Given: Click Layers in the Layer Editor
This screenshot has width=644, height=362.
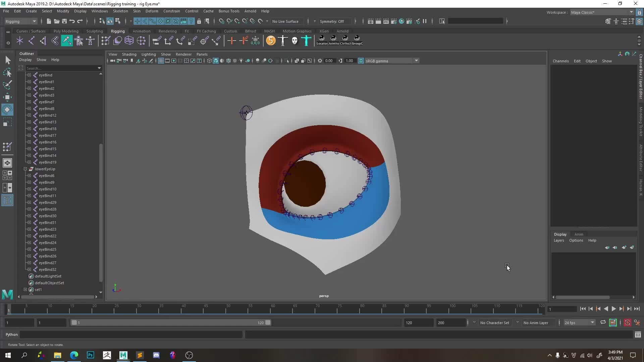Looking at the screenshot, I should click(559, 240).
